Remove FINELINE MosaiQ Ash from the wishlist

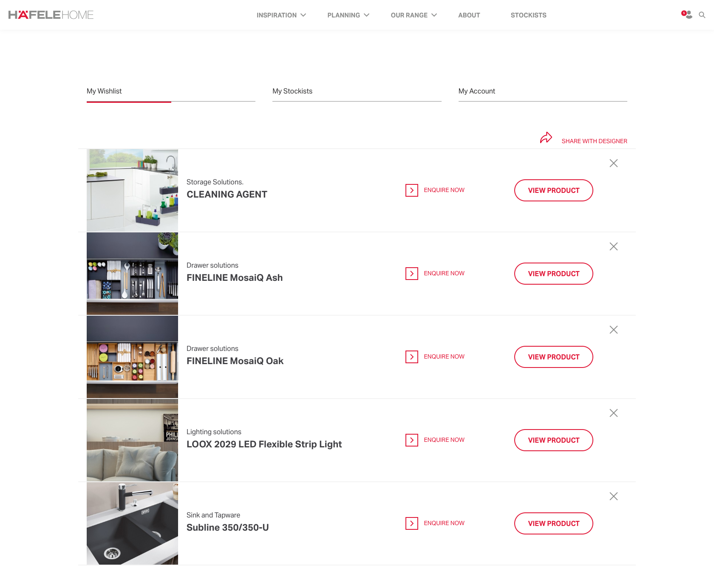tap(613, 246)
